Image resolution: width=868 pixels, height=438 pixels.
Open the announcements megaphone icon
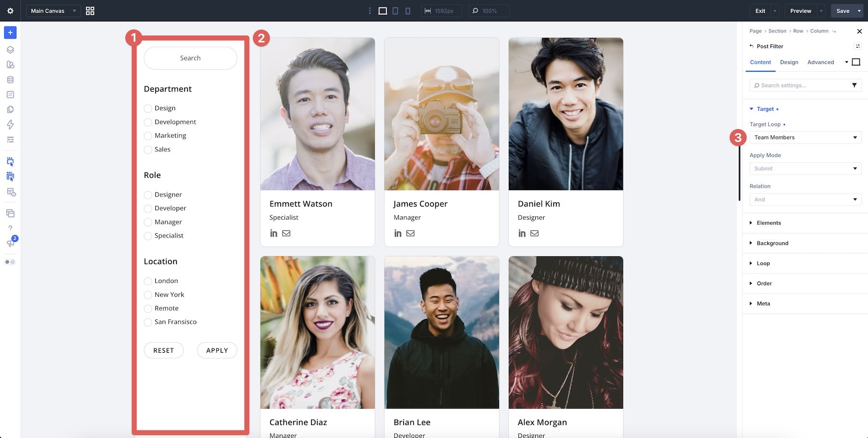point(10,243)
